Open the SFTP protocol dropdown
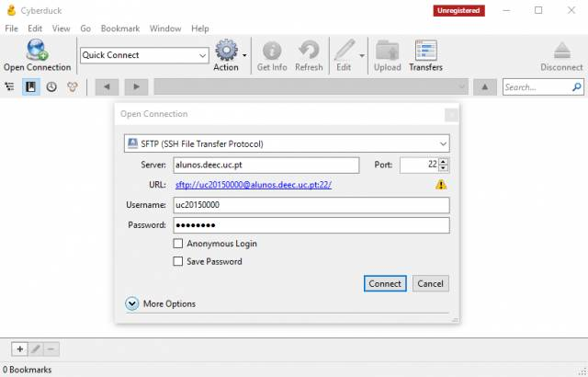The width and height of the screenshot is (588, 377). coord(443,143)
